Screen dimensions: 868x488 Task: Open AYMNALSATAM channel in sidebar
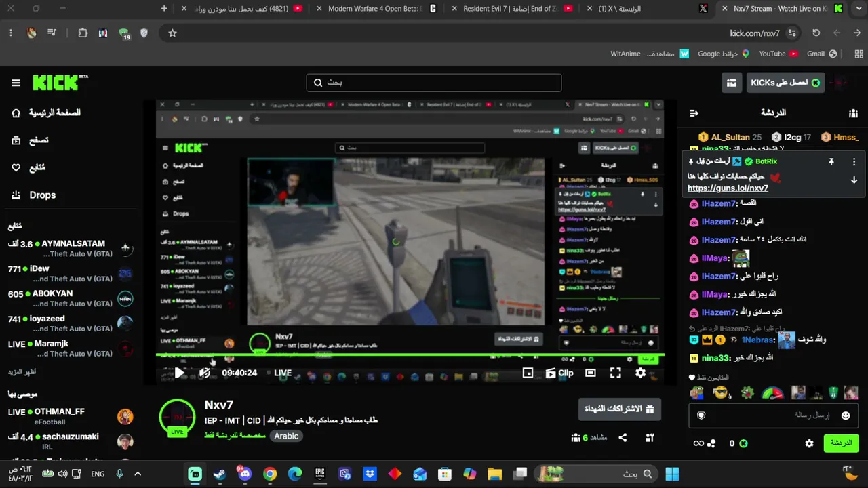tap(71, 249)
